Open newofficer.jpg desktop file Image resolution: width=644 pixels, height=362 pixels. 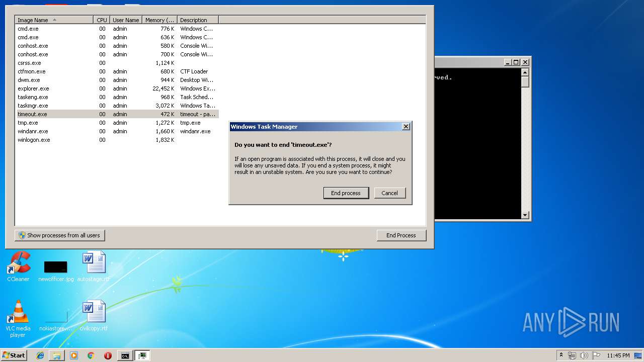click(56, 270)
